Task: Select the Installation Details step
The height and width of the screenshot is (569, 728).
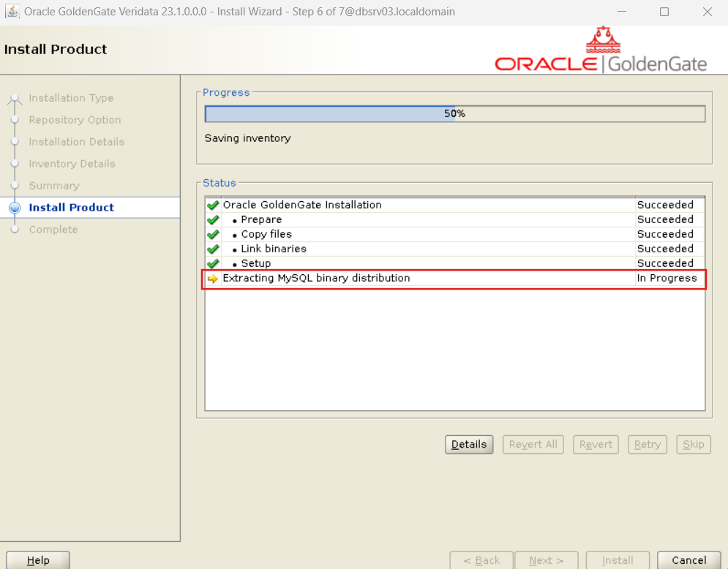Action: pos(77,142)
